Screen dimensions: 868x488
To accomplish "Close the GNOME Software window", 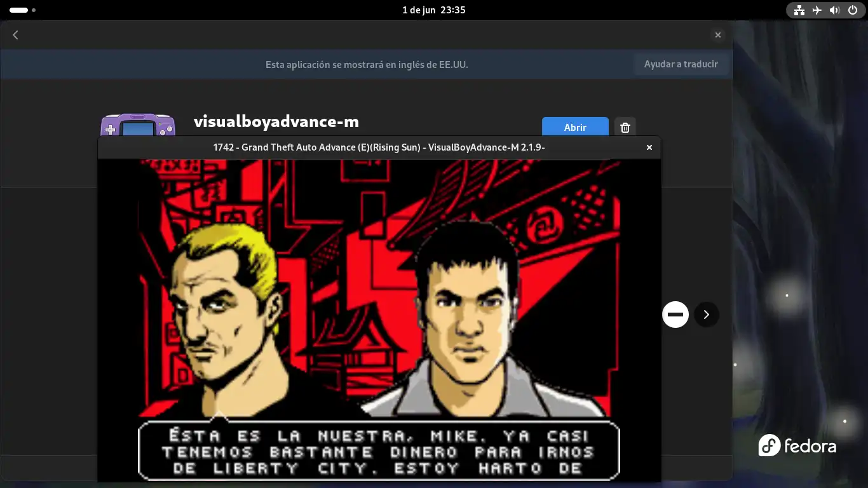I will click(x=718, y=35).
